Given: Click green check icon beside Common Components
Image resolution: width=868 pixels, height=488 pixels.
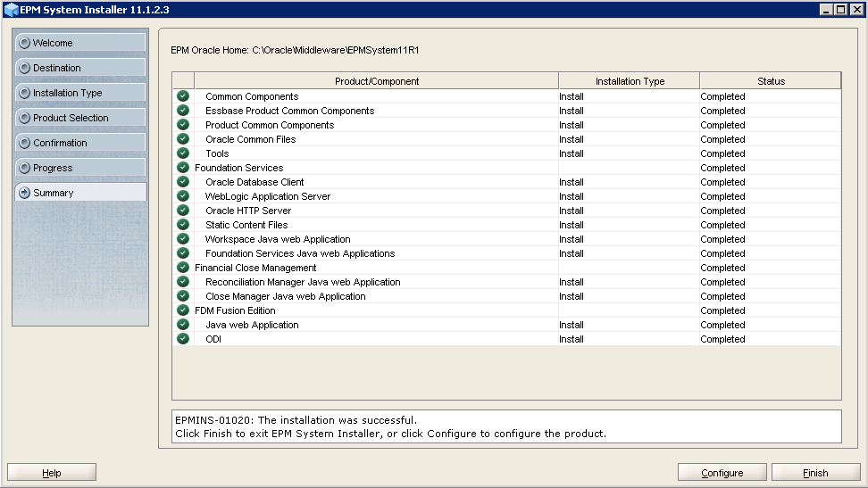Looking at the screenshot, I should click(183, 96).
